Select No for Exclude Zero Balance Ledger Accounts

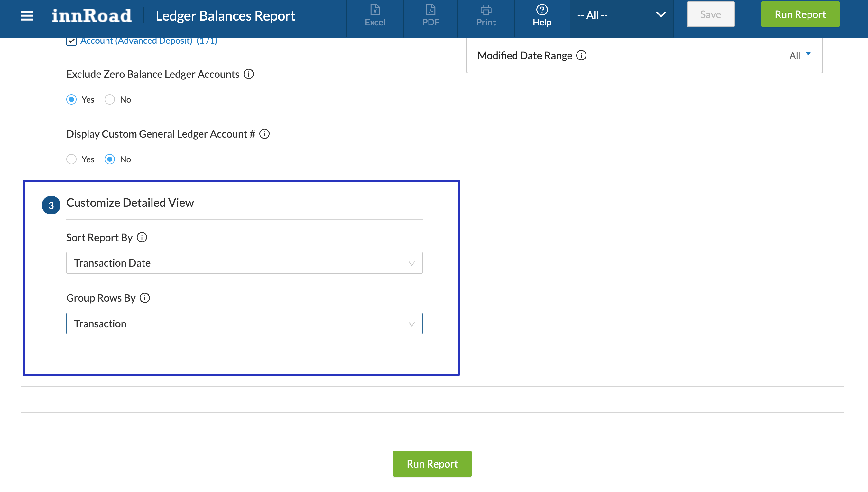point(109,99)
